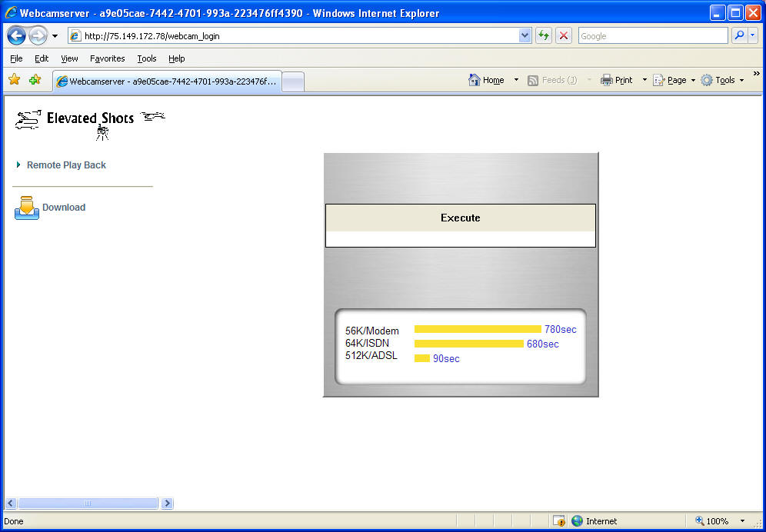Click the browser Forward arrow button
The width and height of the screenshot is (766, 532).
click(38, 35)
